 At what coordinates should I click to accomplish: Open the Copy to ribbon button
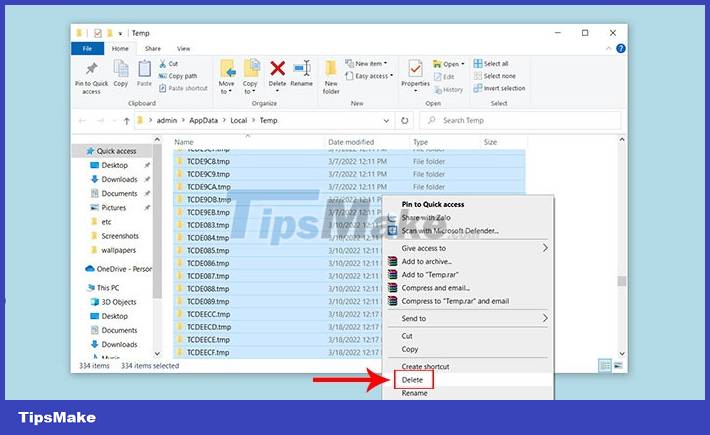coord(250,77)
